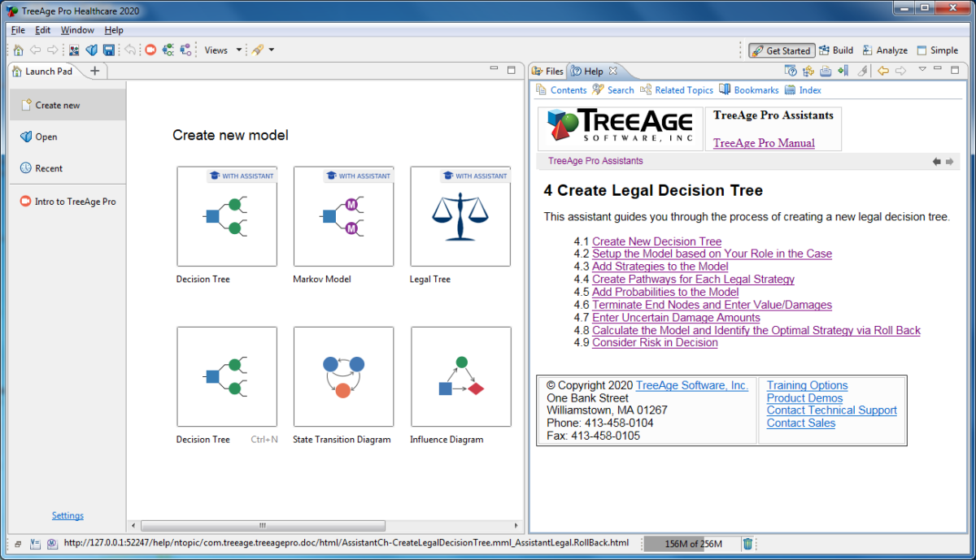The height and width of the screenshot is (560, 976).
Task: Open the Help panel view menu triangle
Action: click(922, 71)
